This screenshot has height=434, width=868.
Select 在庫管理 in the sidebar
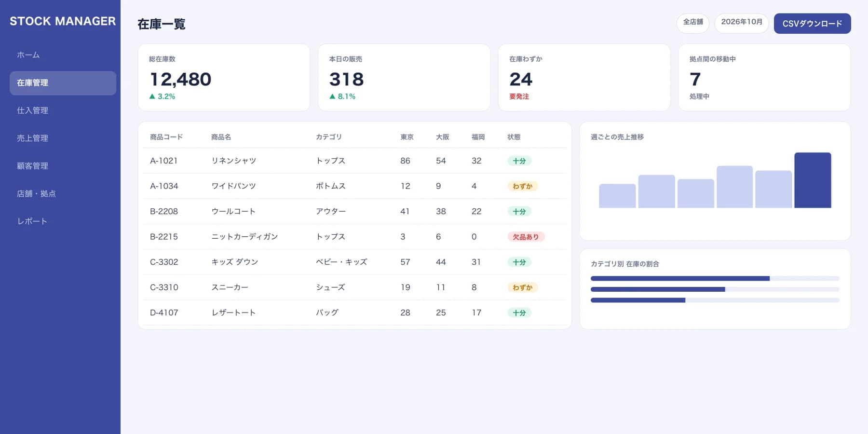pyautogui.click(x=63, y=83)
